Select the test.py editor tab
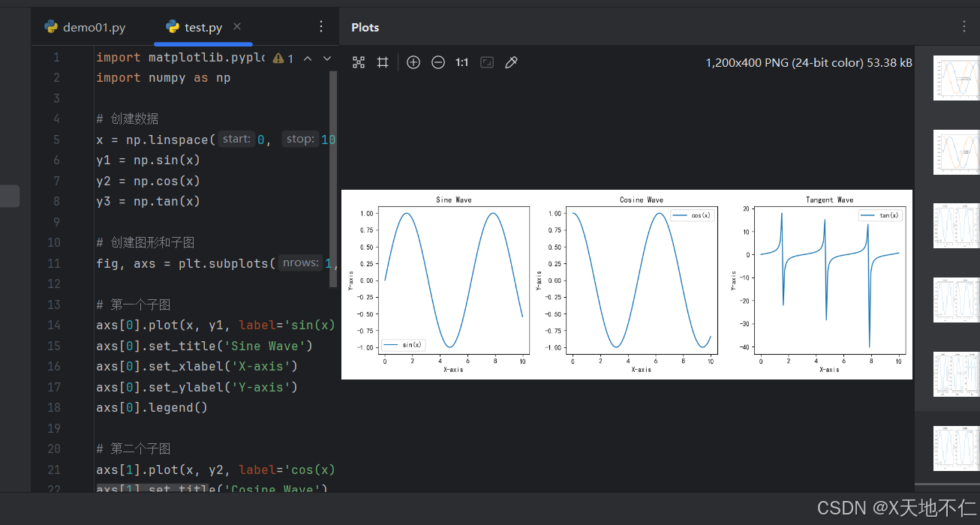The height and width of the screenshot is (525, 980). [194, 27]
